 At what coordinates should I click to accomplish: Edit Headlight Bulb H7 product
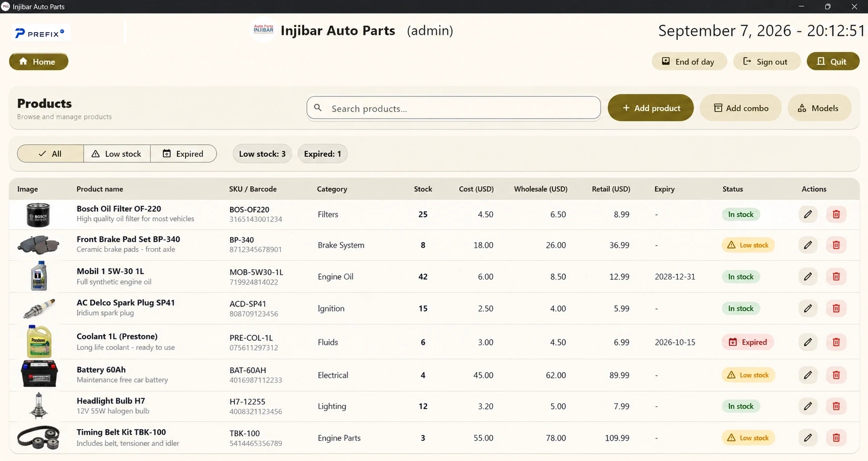click(x=808, y=406)
